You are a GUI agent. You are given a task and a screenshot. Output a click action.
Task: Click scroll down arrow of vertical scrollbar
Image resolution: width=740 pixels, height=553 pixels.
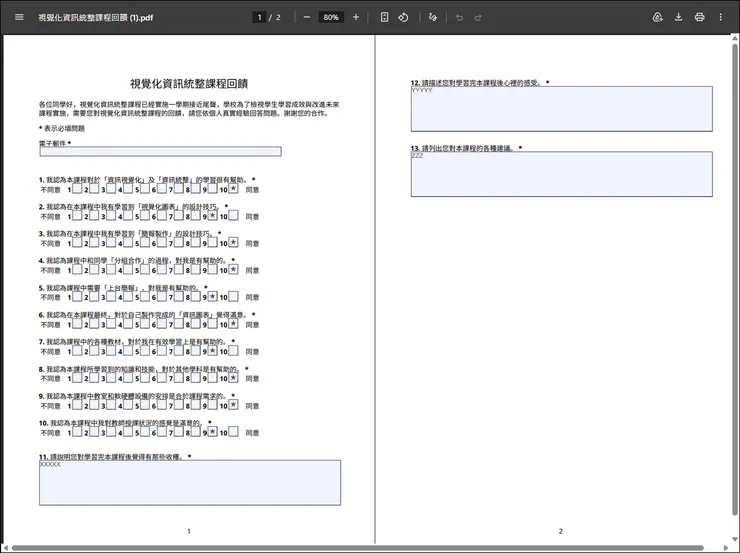(x=735, y=539)
